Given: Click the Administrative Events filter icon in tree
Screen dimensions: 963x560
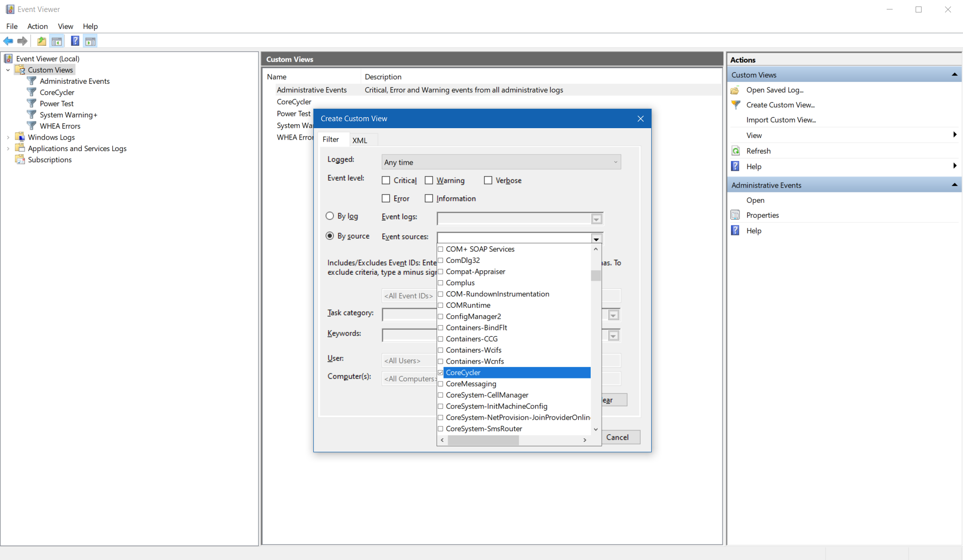Looking at the screenshot, I should click(32, 81).
